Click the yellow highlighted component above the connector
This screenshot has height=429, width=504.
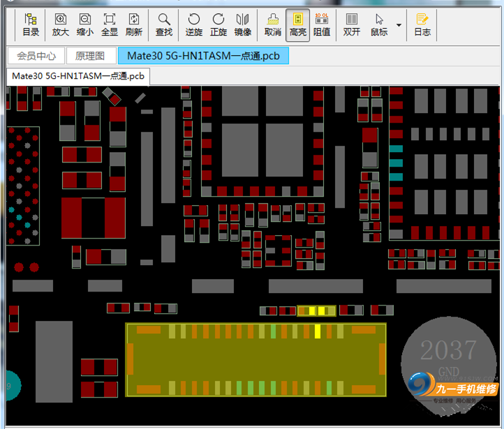click(x=317, y=311)
